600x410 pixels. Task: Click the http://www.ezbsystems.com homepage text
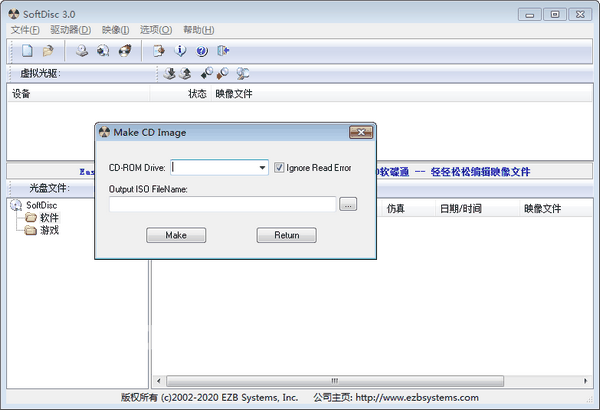(x=417, y=398)
